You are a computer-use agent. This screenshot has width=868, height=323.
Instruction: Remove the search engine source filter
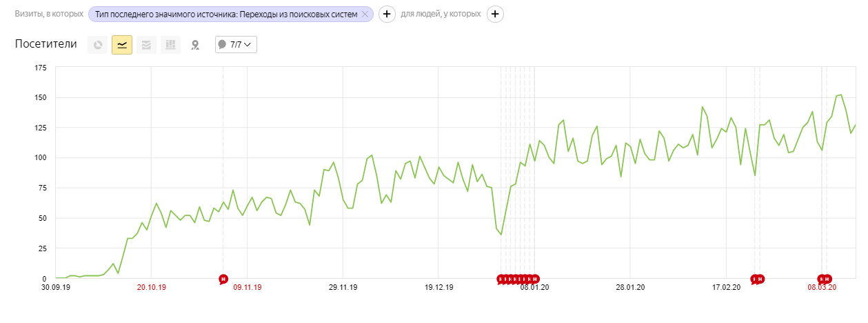(365, 14)
